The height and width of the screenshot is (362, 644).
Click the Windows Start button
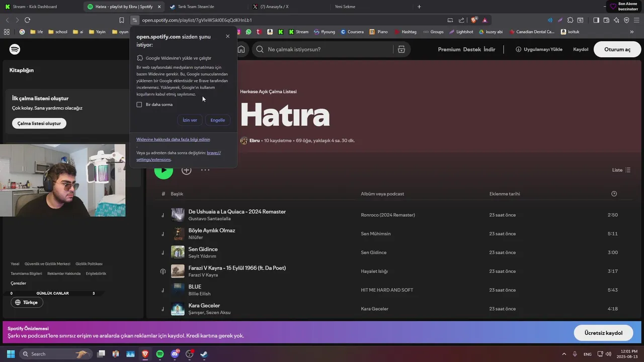coord(11,354)
